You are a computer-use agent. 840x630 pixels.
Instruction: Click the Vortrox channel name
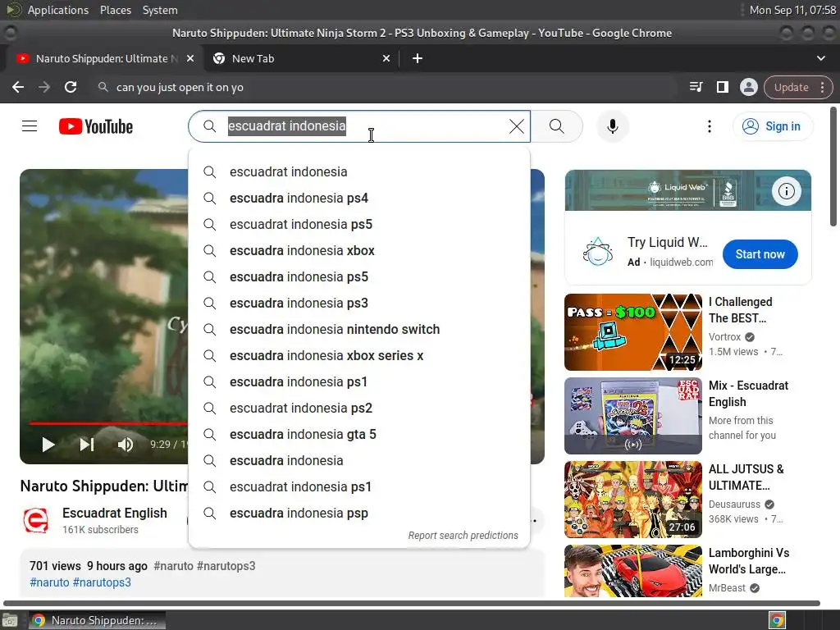(x=724, y=337)
